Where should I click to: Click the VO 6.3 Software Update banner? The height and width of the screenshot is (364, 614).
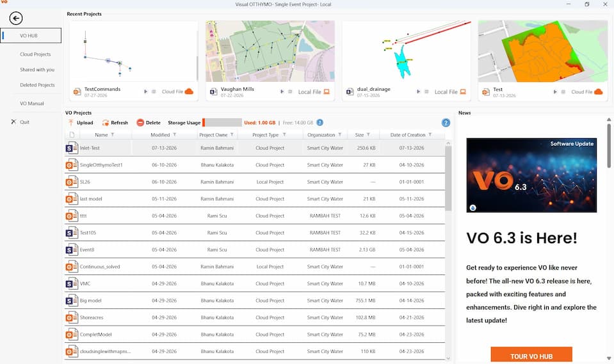[x=531, y=175]
